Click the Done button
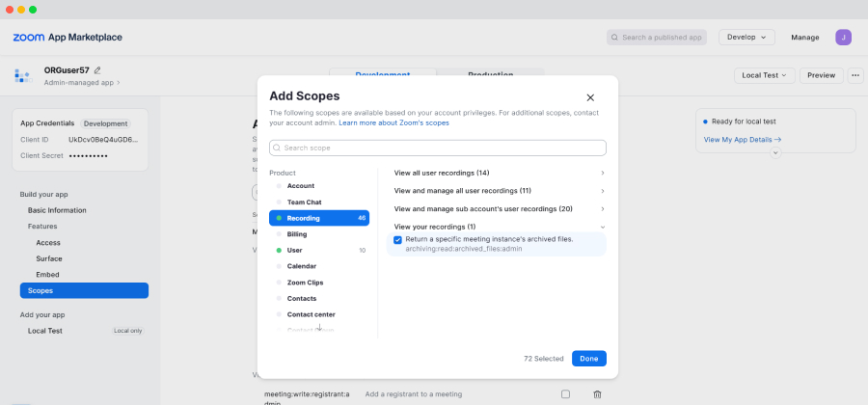The image size is (868, 405). tap(589, 359)
